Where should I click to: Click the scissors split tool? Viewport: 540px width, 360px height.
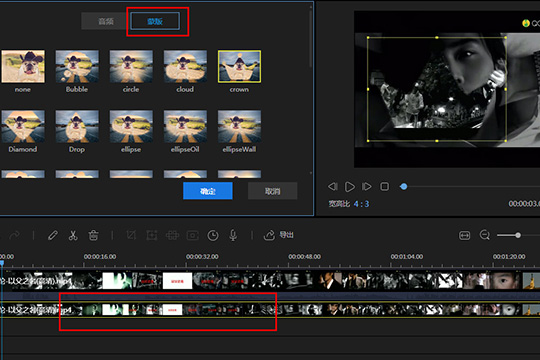pos(73,235)
